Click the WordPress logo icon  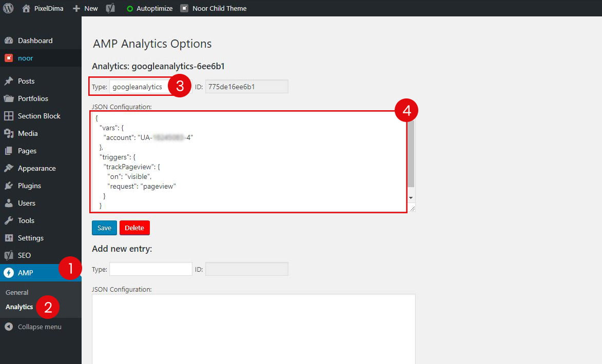8,8
